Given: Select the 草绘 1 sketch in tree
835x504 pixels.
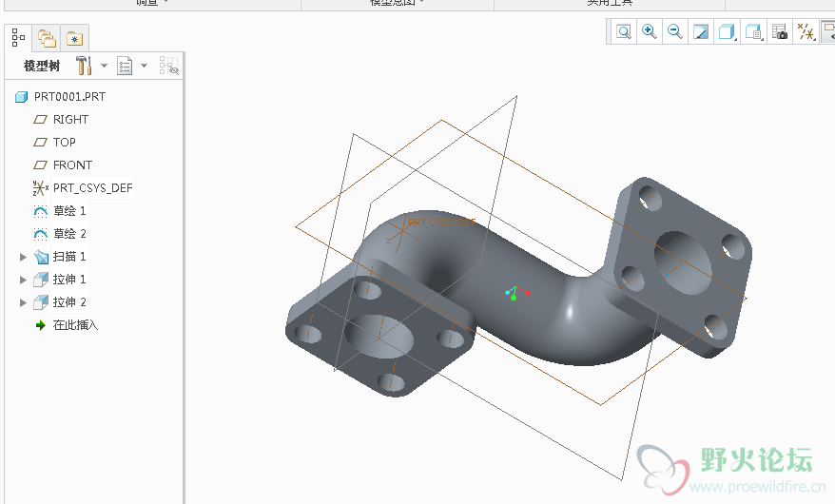Looking at the screenshot, I should click(x=68, y=211).
